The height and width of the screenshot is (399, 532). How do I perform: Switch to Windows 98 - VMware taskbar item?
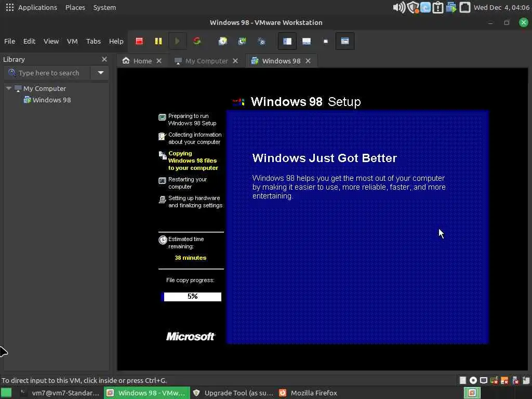(x=147, y=393)
